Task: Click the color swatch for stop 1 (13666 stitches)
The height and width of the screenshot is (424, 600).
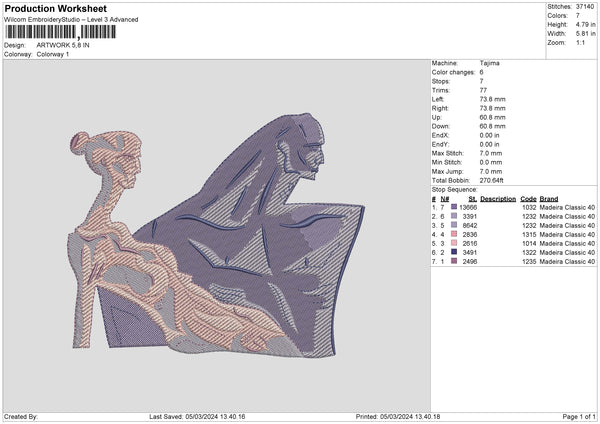Action: click(x=454, y=206)
